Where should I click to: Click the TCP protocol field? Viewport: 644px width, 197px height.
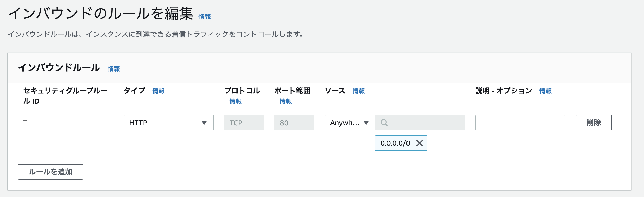244,123
